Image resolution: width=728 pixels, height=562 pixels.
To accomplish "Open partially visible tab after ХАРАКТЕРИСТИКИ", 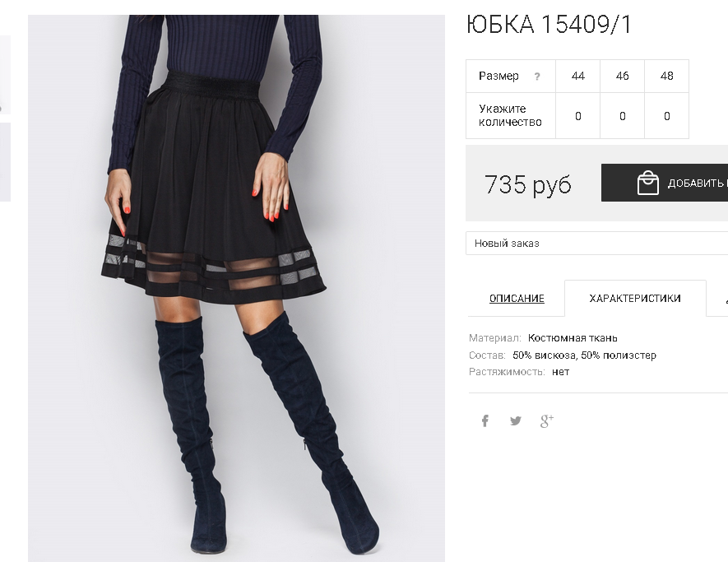I will [718, 298].
